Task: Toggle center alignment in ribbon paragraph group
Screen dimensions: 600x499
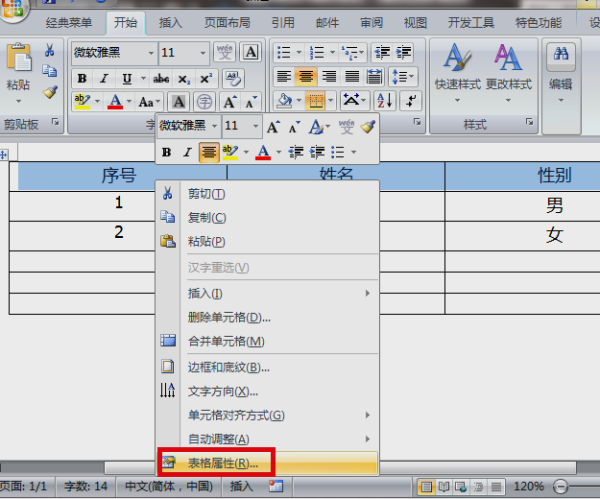Action: 306,77
